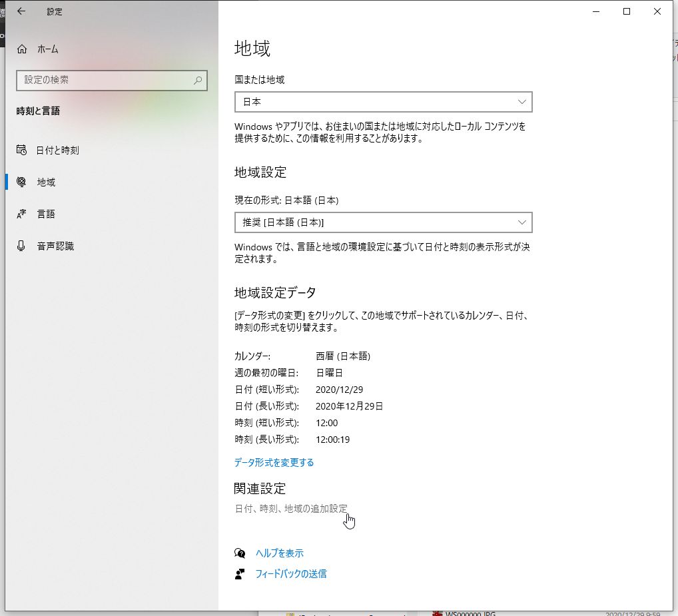This screenshot has width=678, height=616.
Task: Click chevron of the regional format combo box
Action: (522, 222)
